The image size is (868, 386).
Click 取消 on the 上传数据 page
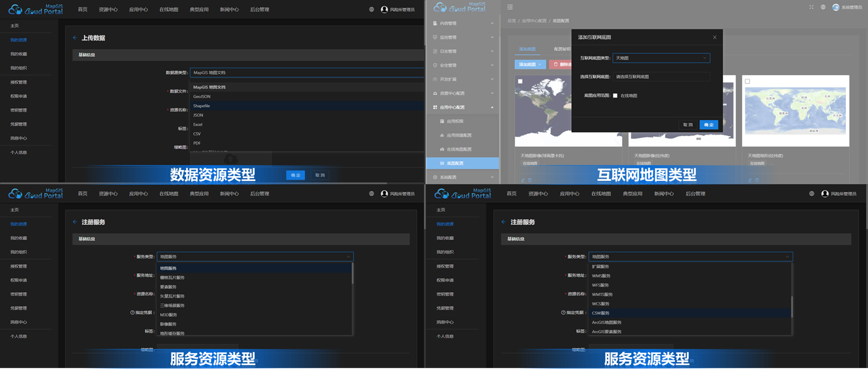[320, 175]
